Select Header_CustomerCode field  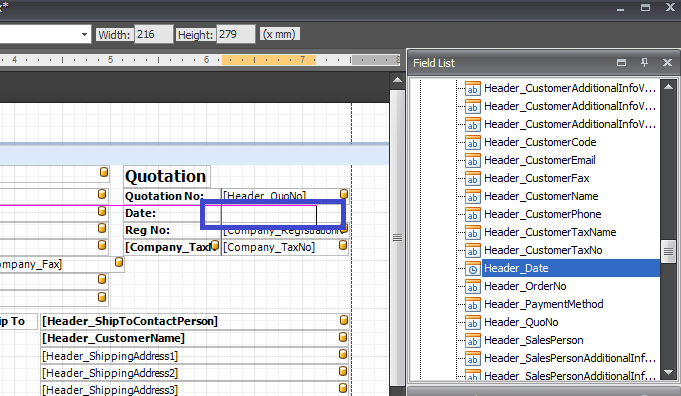[540, 142]
